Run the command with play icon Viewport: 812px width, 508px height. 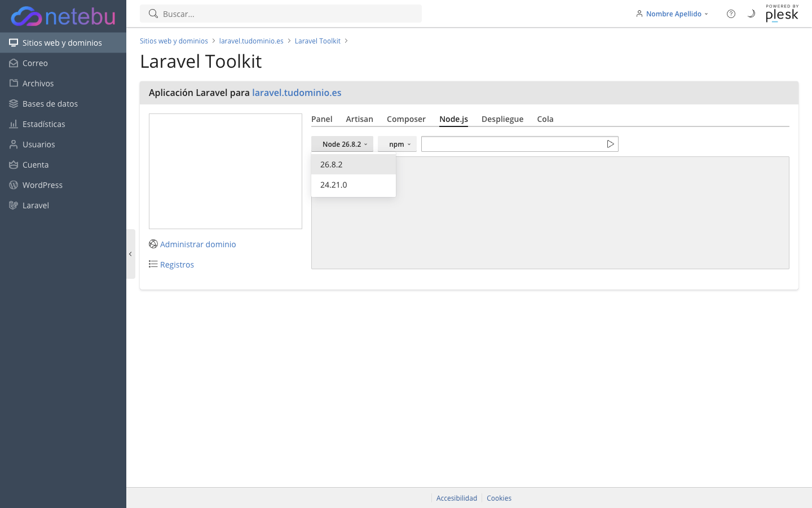610,144
